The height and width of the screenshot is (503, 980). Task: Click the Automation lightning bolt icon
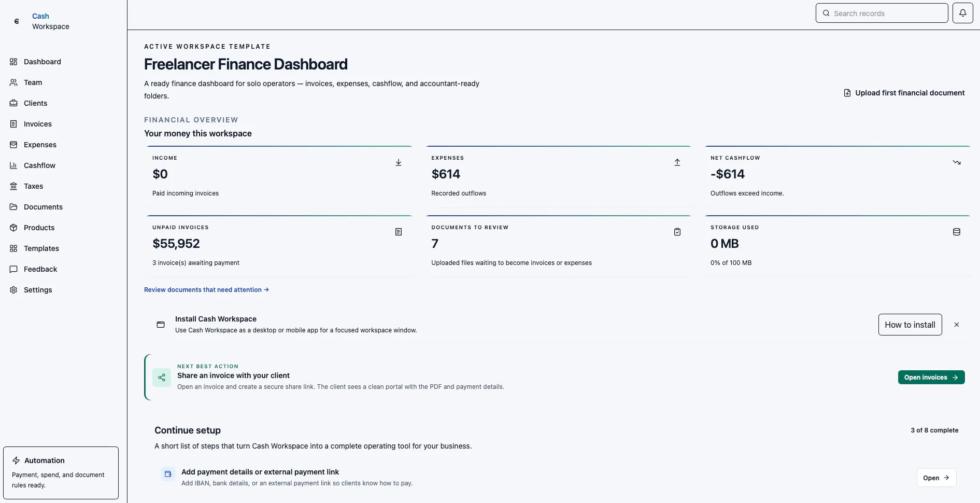16,460
